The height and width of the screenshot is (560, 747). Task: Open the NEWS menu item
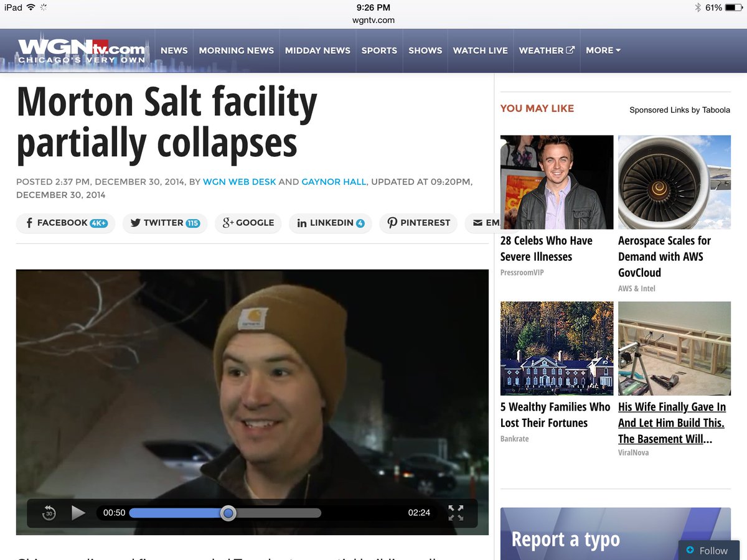174,50
